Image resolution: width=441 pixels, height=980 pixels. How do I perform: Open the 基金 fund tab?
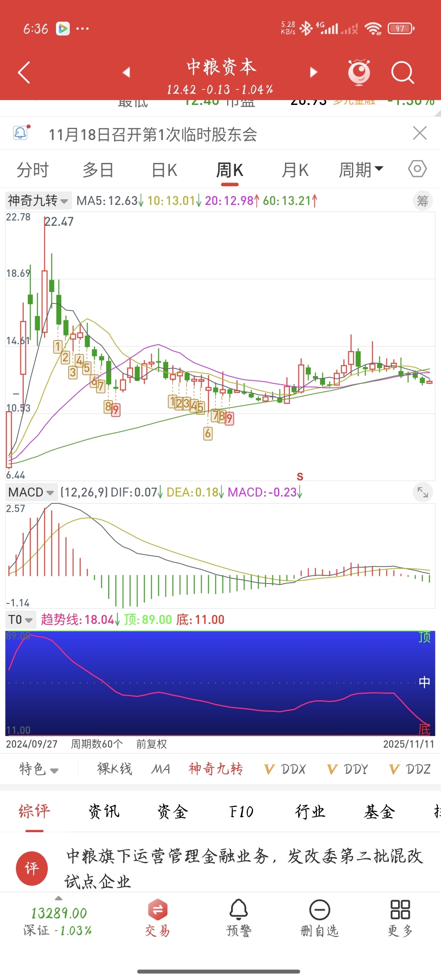379,812
